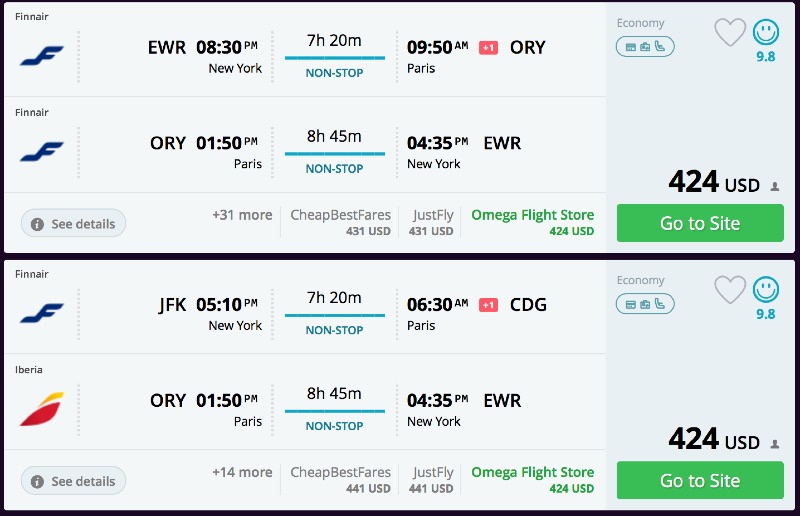Expand See details for the second itinerary
Viewport: 800px width, 516px height.
tap(74, 481)
